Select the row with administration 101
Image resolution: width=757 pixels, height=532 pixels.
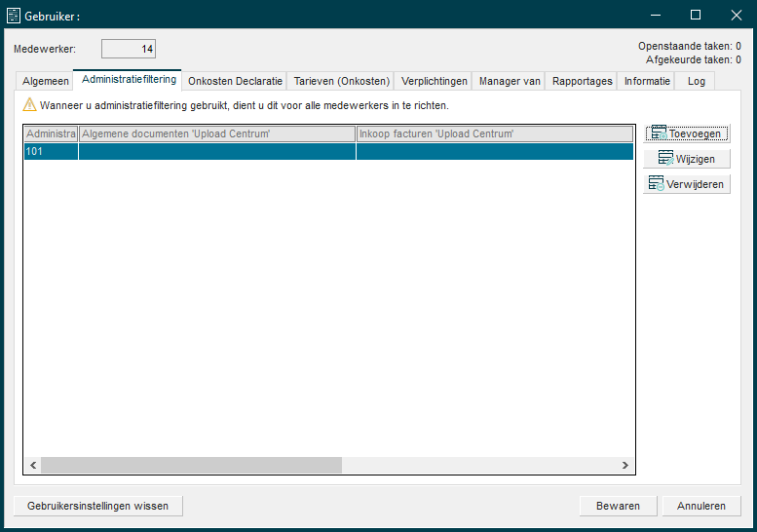328,152
